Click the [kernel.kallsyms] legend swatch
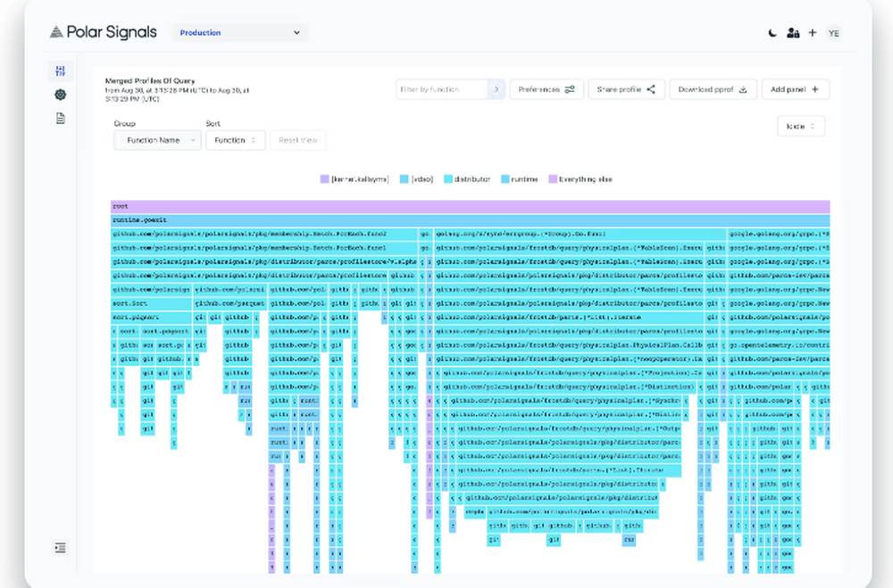This screenshot has width=893, height=588. 325,179
